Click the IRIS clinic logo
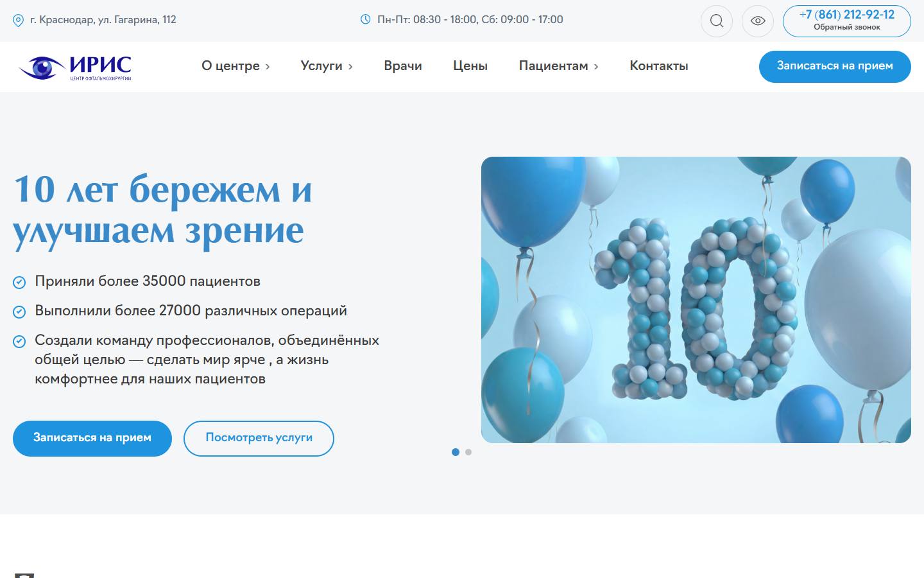 pos(75,67)
